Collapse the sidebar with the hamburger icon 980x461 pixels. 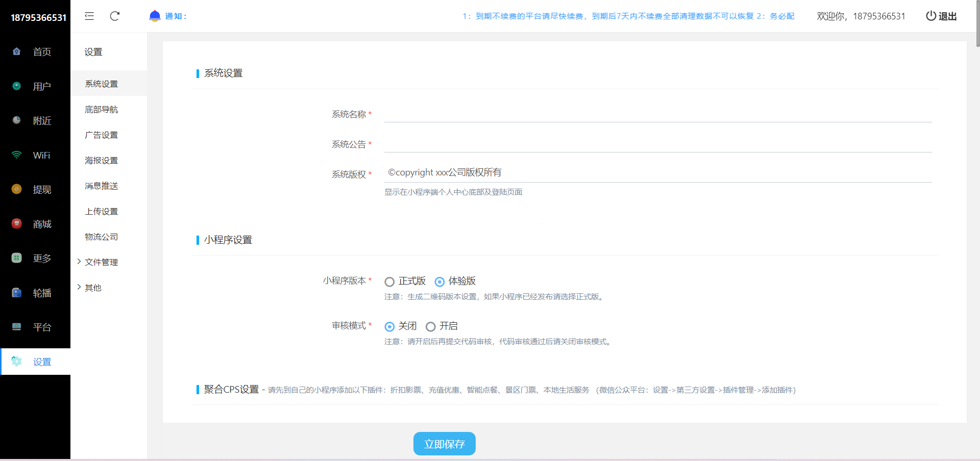point(89,16)
